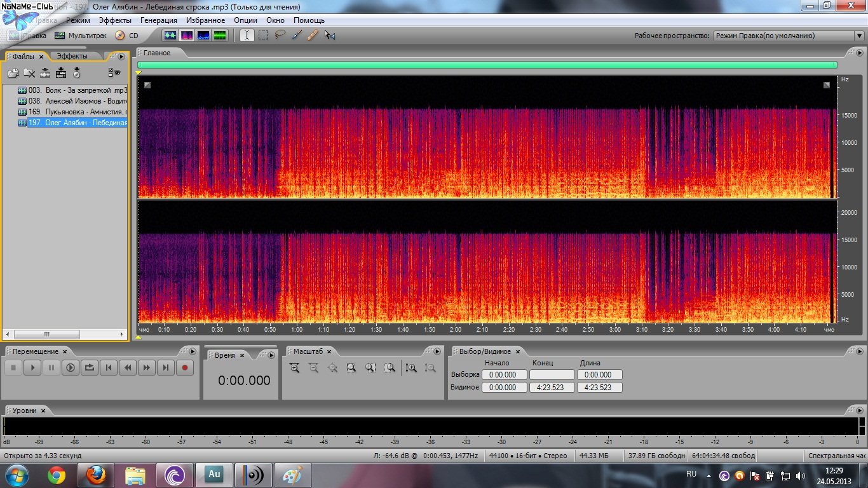868x488 pixels.
Task: Play from cursor to end of file
Action: click(71, 367)
